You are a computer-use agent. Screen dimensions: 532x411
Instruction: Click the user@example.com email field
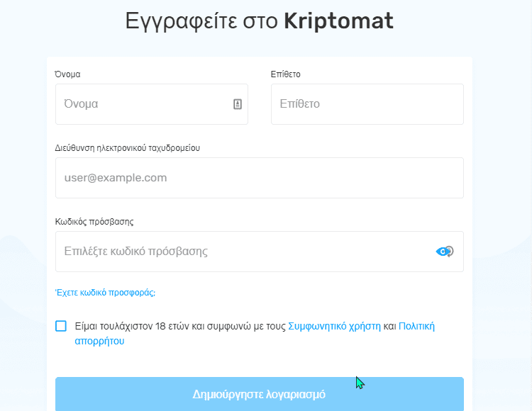pos(260,178)
